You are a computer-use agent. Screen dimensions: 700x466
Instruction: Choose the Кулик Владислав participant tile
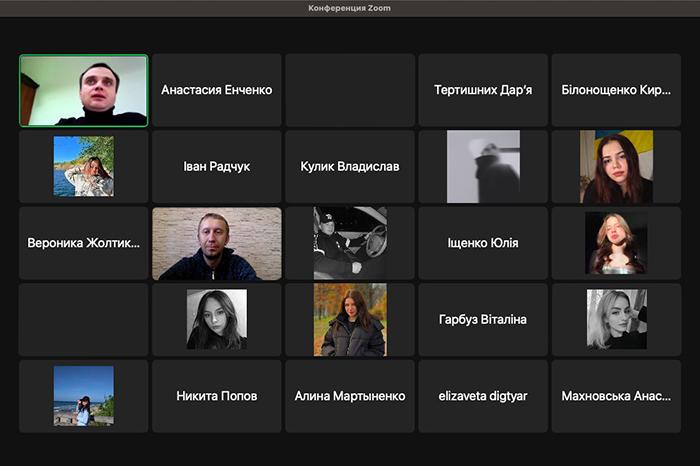[350, 166]
